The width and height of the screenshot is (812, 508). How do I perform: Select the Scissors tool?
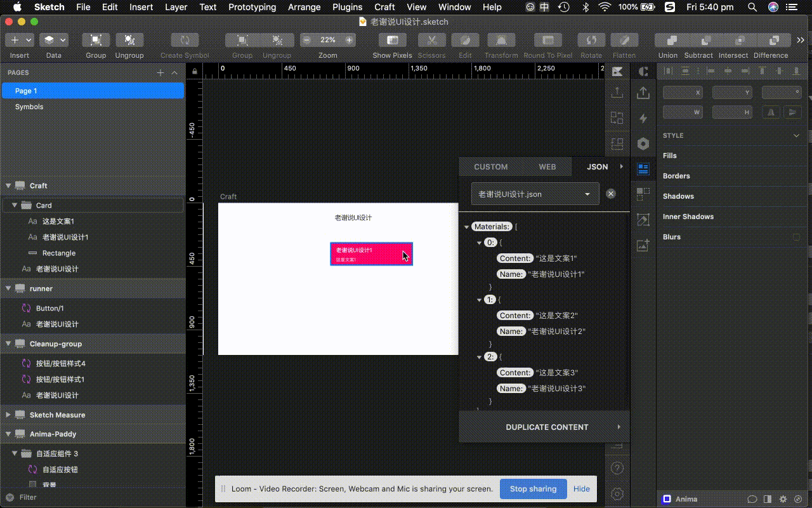(x=431, y=40)
